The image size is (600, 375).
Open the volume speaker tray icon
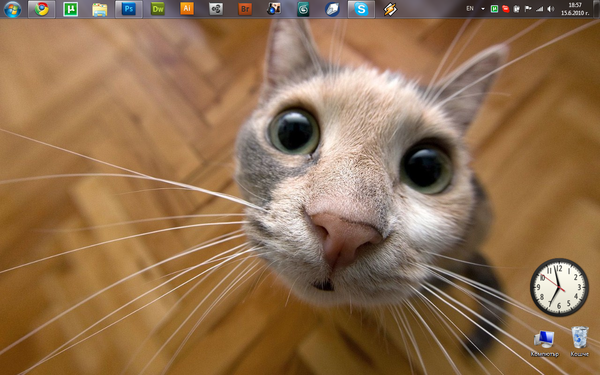click(x=551, y=9)
